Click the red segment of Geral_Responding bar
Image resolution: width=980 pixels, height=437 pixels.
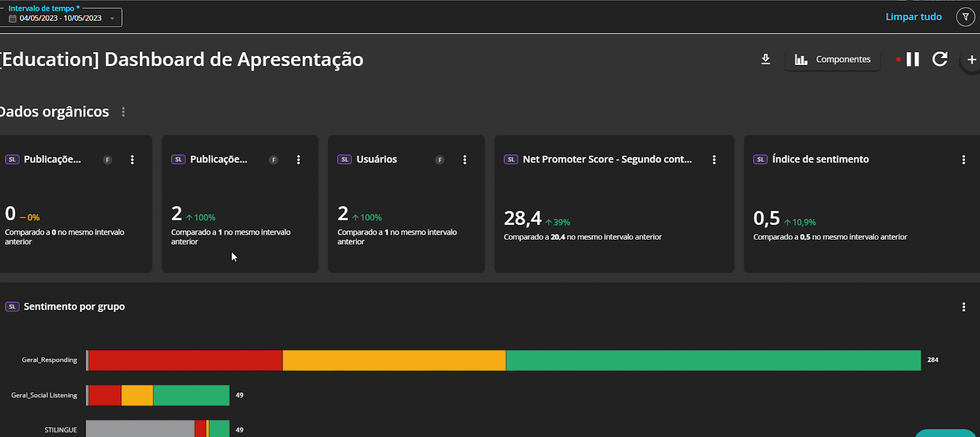186,360
